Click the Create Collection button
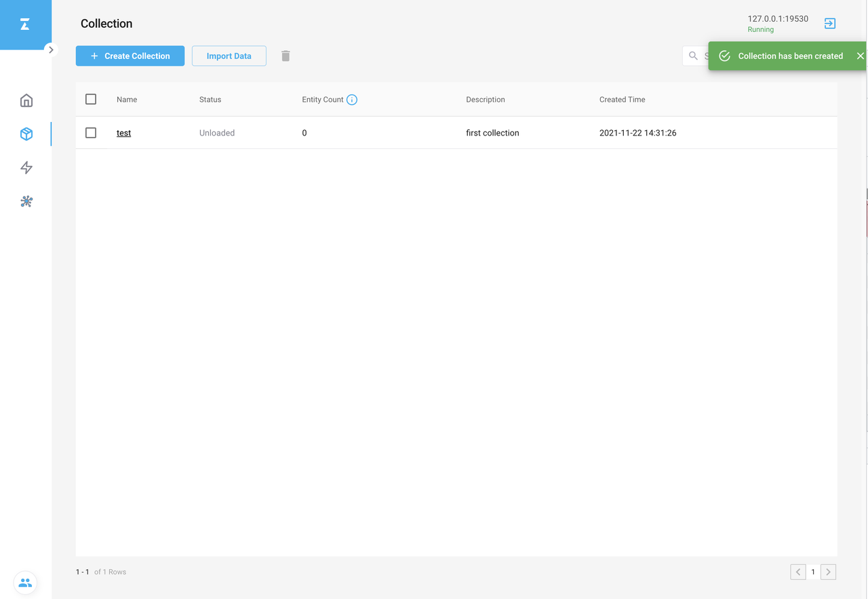Image resolution: width=868 pixels, height=599 pixels. pos(130,56)
